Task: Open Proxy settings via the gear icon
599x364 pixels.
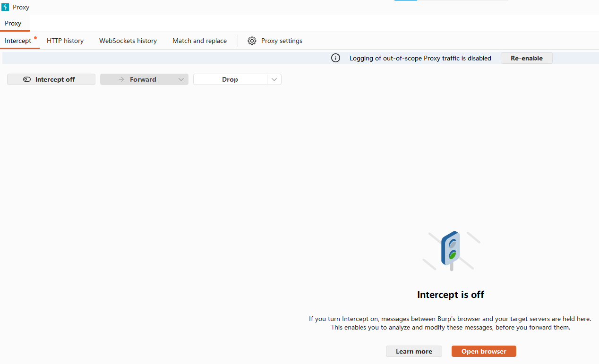Action: (252, 41)
